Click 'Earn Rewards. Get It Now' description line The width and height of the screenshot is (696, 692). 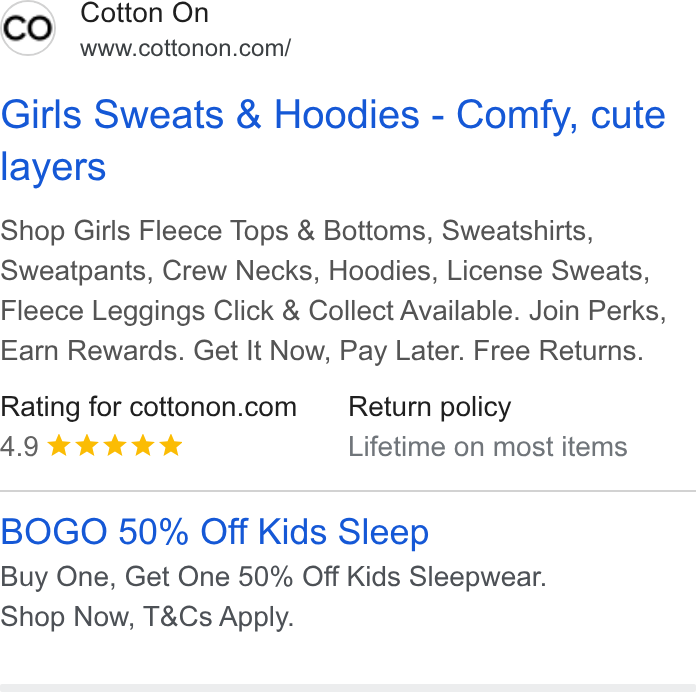322,351
